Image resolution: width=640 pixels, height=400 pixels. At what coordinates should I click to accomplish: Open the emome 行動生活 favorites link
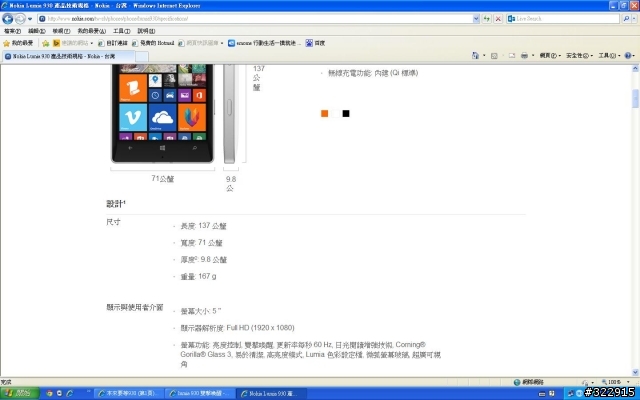tap(264, 43)
